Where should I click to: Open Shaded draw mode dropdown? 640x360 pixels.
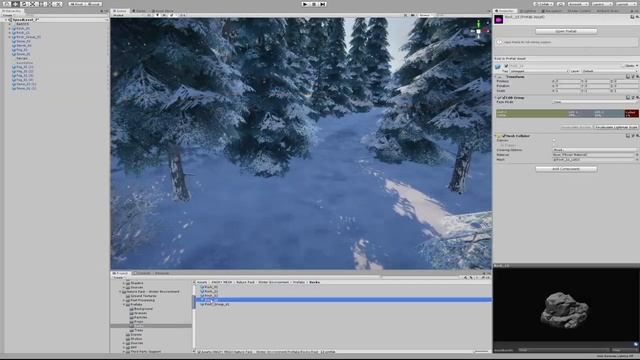coord(124,15)
